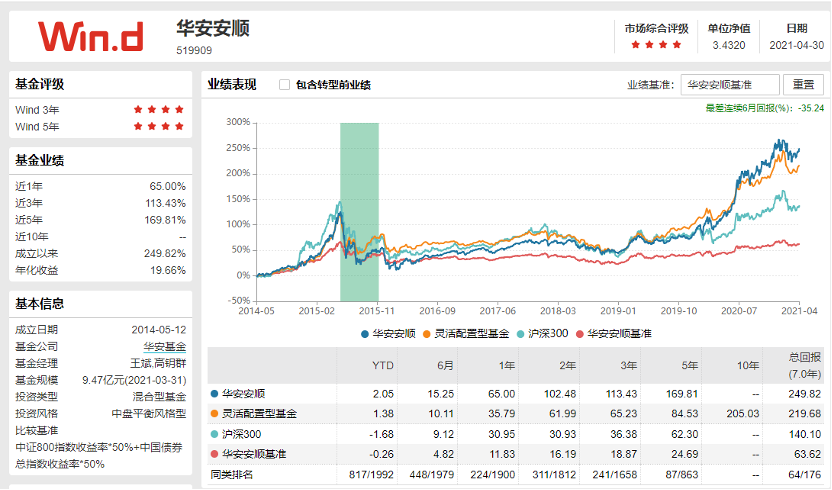Click the 基金评级 panel heading
The width and height of the screenshot is (832, 490).
40,84
